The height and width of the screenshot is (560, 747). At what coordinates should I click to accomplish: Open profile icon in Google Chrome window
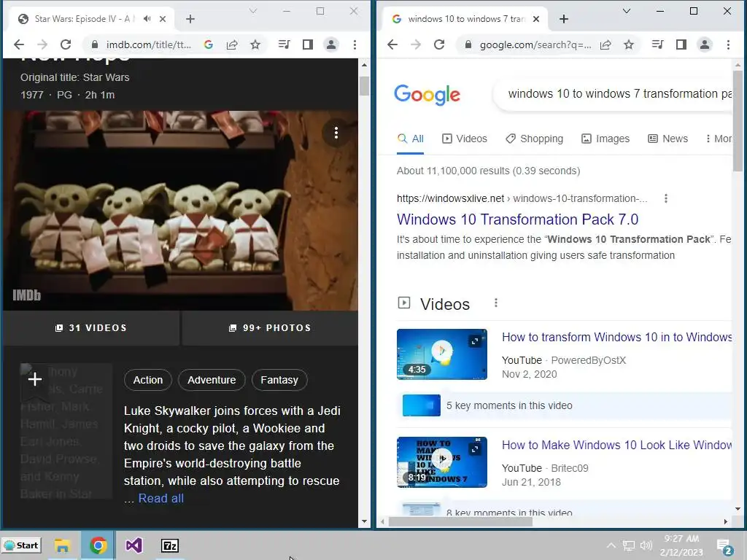(x=705, y=44)
